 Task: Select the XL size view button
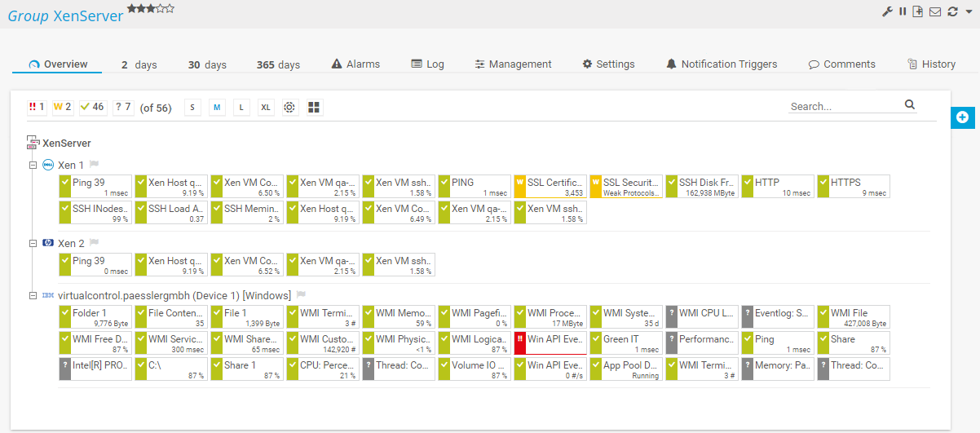pos(266,108)
